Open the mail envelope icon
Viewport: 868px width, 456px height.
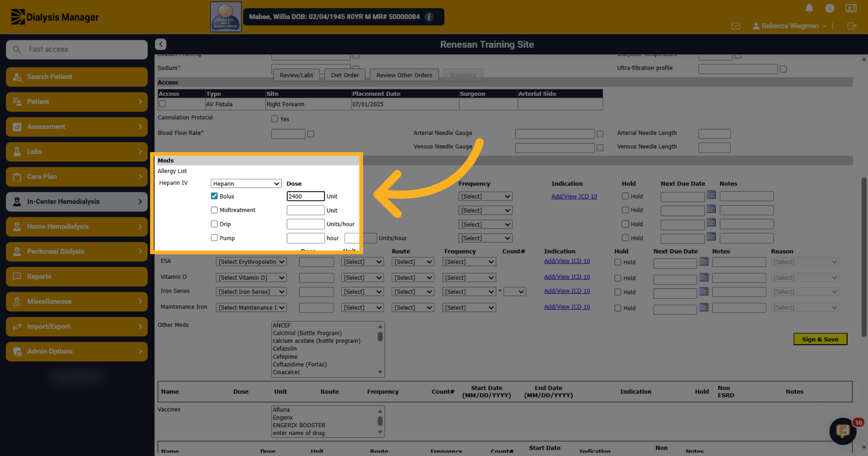[736, 26]
